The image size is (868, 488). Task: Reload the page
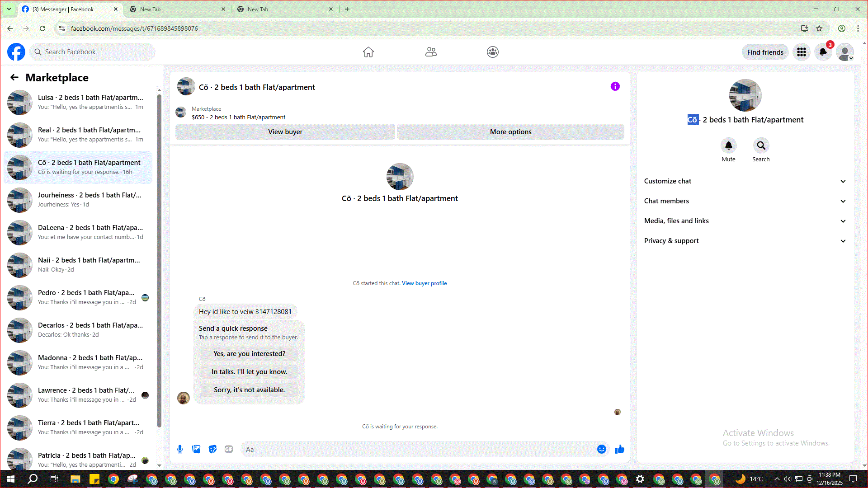pos(42,28)
